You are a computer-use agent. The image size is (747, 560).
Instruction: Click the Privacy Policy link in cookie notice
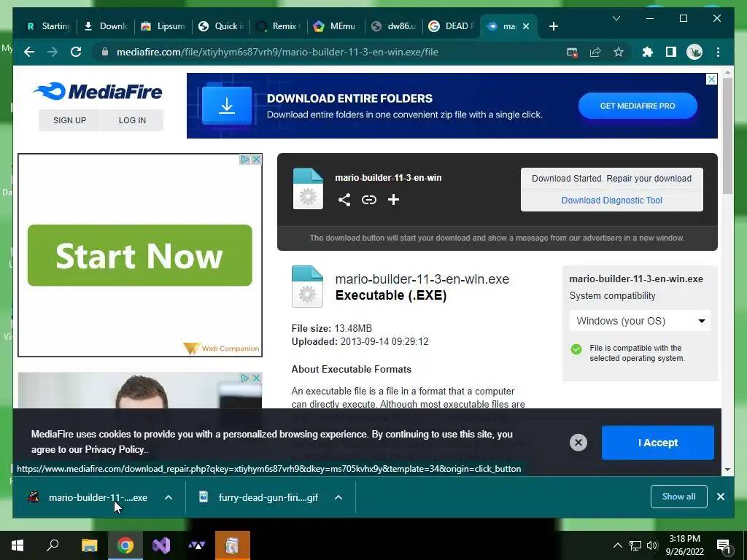[x=115, y=449]
